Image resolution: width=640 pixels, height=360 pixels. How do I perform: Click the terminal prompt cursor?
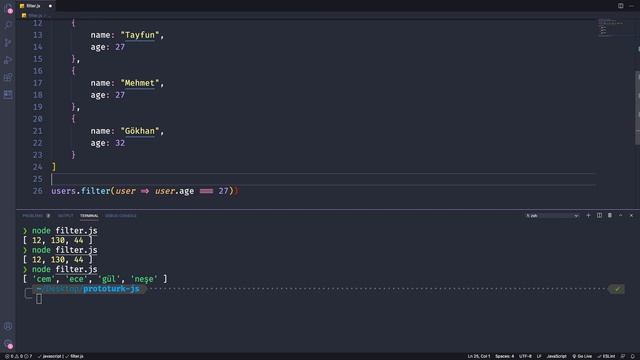(39, 299)
